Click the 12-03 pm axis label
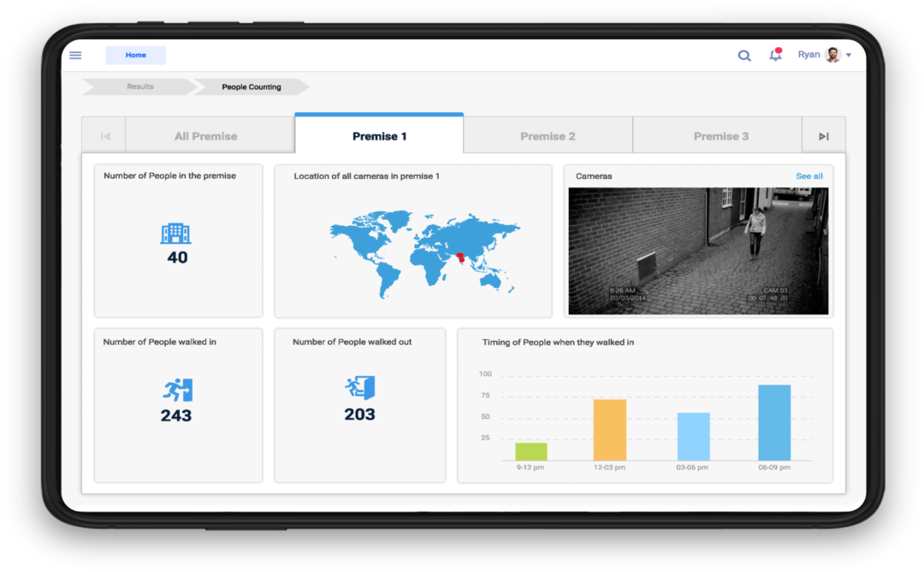This screenshot has height=572, width=924. 609,467
